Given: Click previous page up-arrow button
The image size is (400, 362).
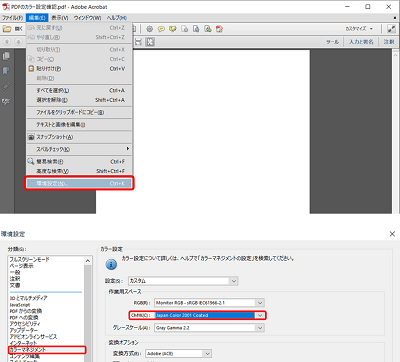Looking at the screenshot, I should pyautogui.click(x=7, y=42).
